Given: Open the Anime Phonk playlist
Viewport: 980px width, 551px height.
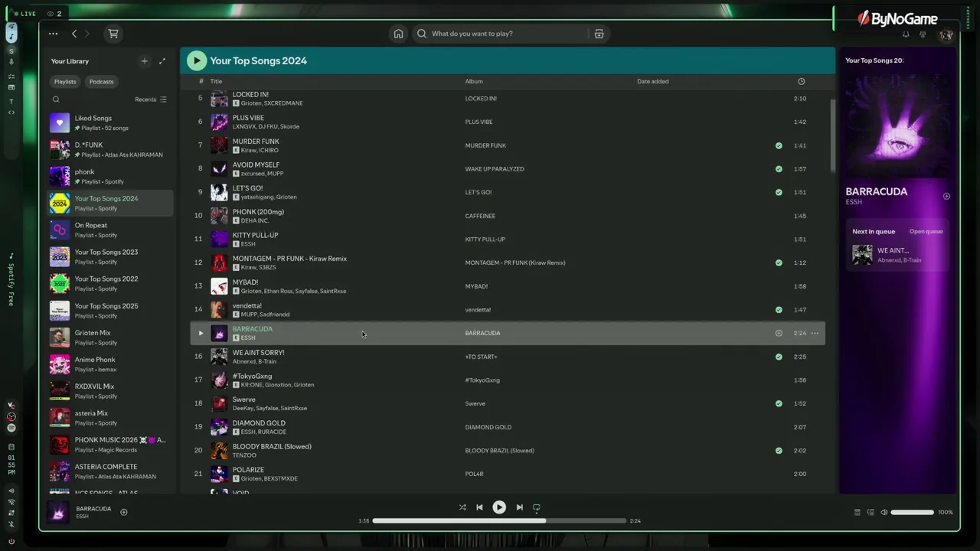Looking at the screenshot, I should click(111, 364).
